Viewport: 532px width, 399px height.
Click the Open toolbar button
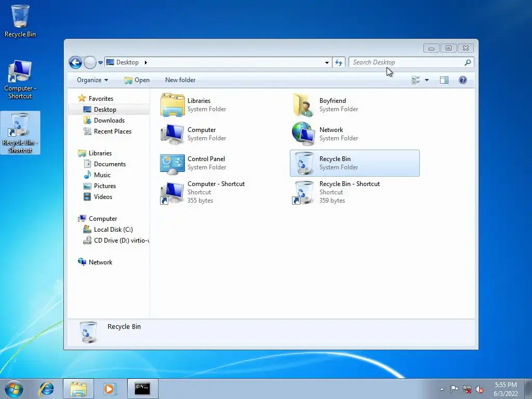[x=137, y=80]
